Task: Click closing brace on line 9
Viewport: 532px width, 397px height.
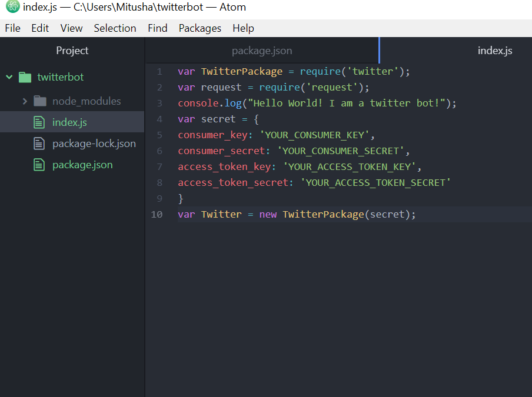Action: pyautogui.click(x=181, y=199)
